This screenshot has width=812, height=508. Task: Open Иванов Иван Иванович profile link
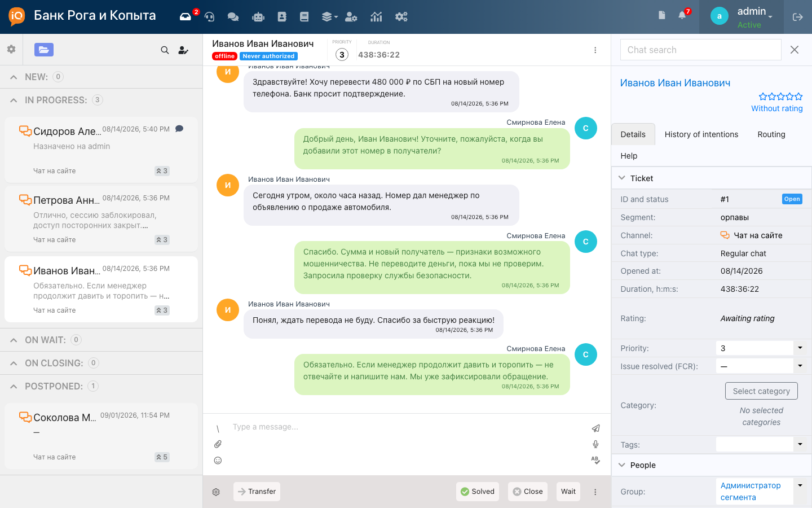point(675,83)
